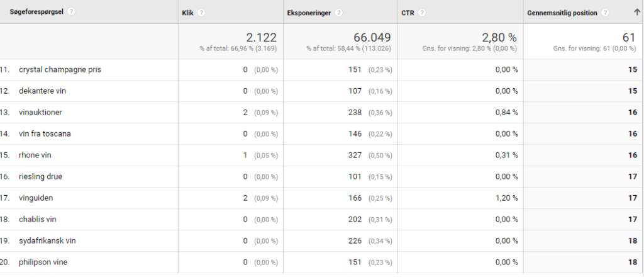The image size is (644, 277).
Task: Open help icon next to Gennemsnitlig position
Action: click(605, 13)
